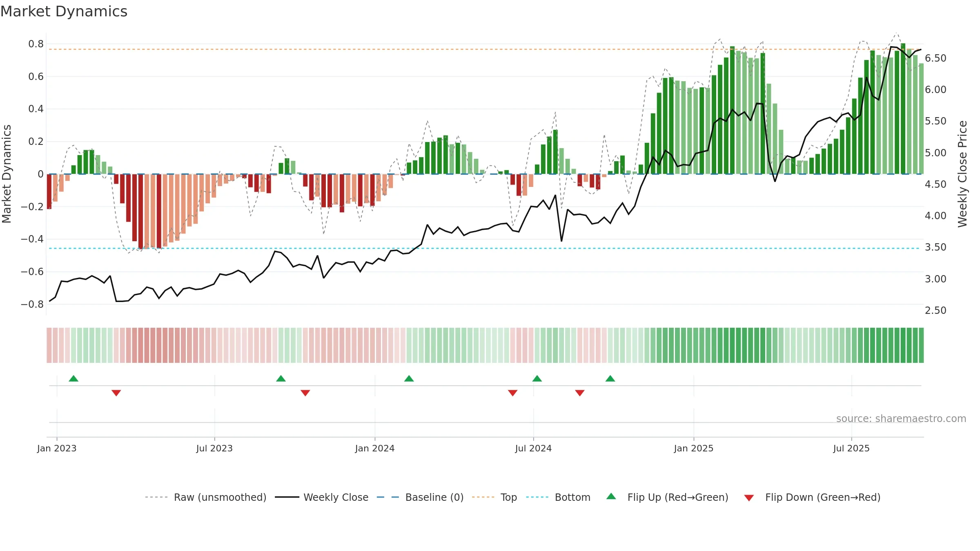Click the Jul 2023 x-axis label
This screenshot has height=551, width=980.
[214, 448]
